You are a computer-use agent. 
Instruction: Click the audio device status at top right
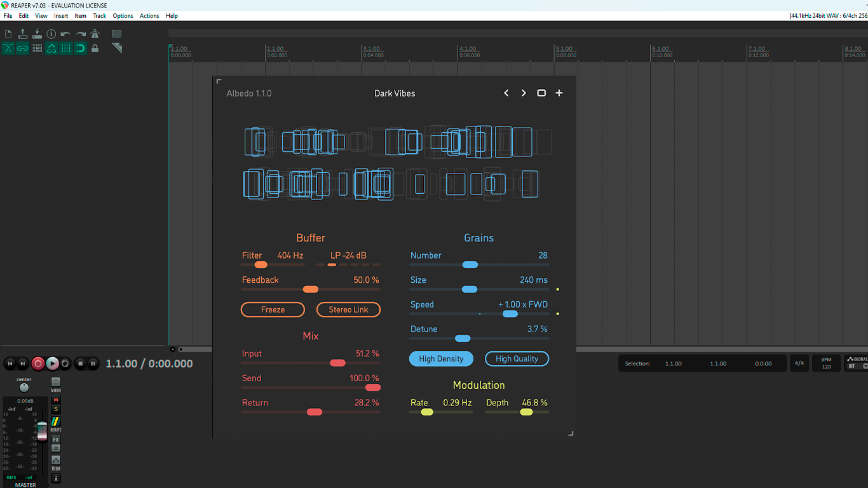point(828,15)
